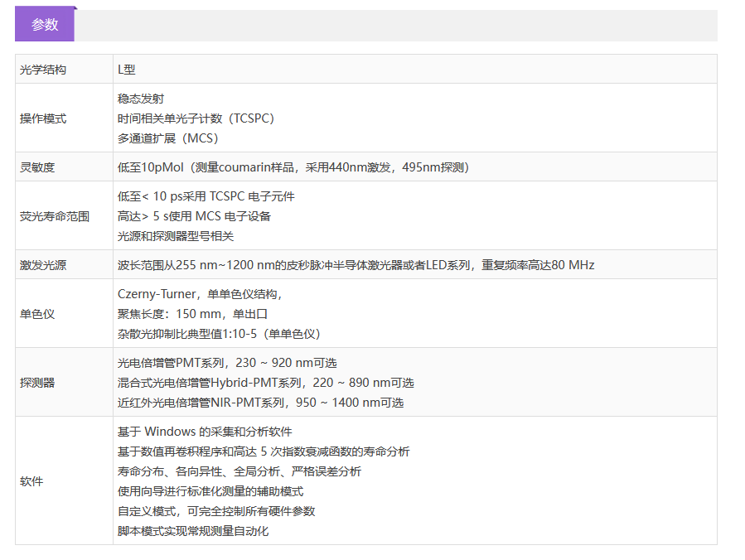
Task: Click the Hybrid-PMT系列 detector line
Action: pyautogui.click(x=265, y=383)
